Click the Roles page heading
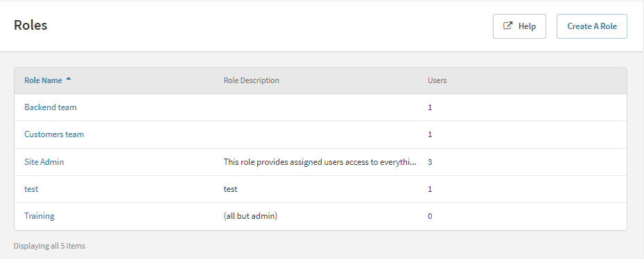 point(31,25)
